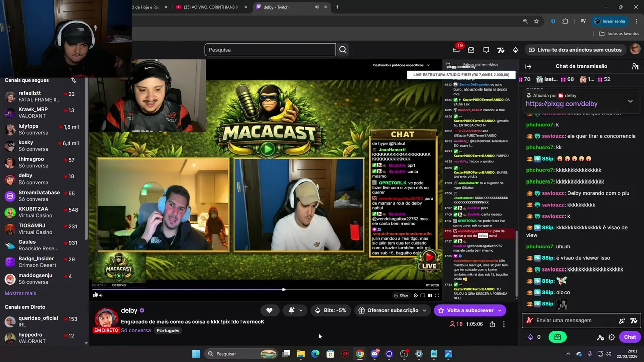
Task: Open KKUBITZAA channel in sidebar
Action: point(43,212)
